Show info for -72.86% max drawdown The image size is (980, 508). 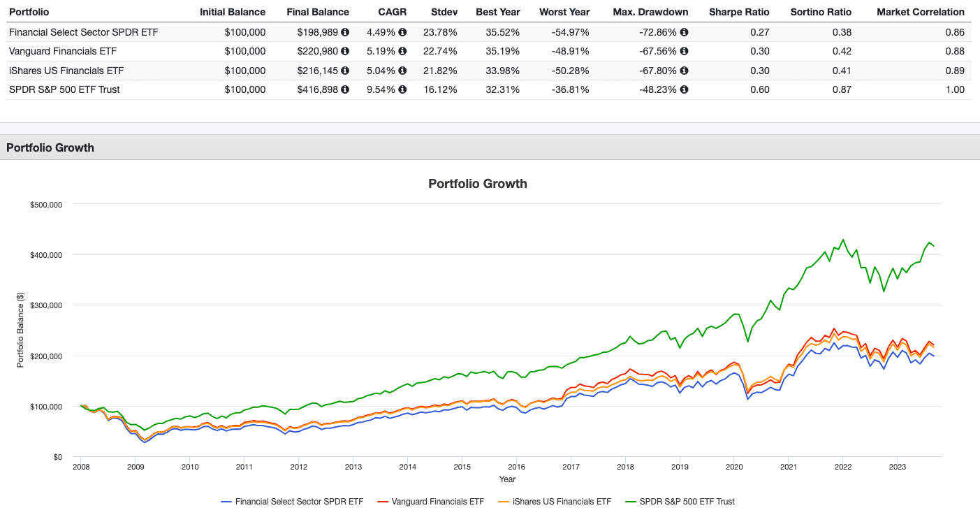684,32
